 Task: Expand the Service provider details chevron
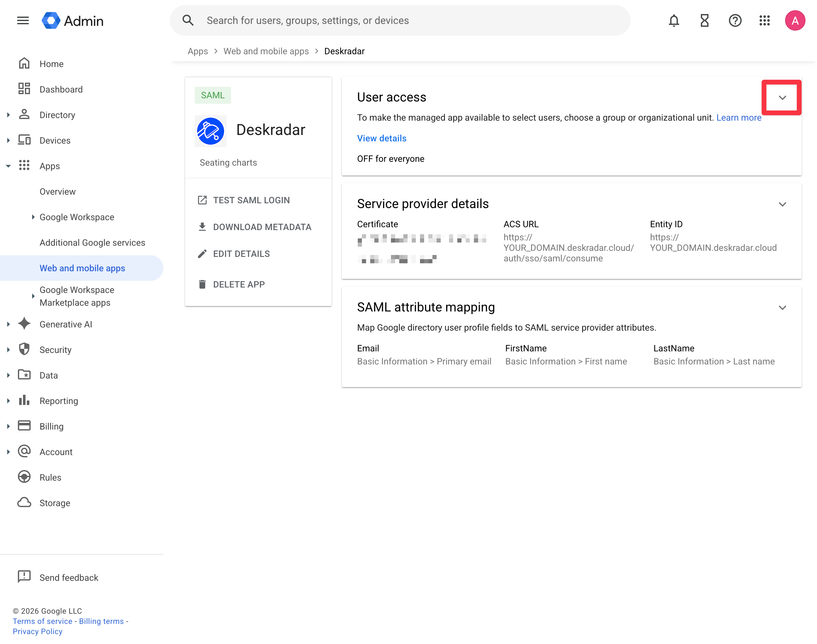pyautogui.click(x=782, y=204)
